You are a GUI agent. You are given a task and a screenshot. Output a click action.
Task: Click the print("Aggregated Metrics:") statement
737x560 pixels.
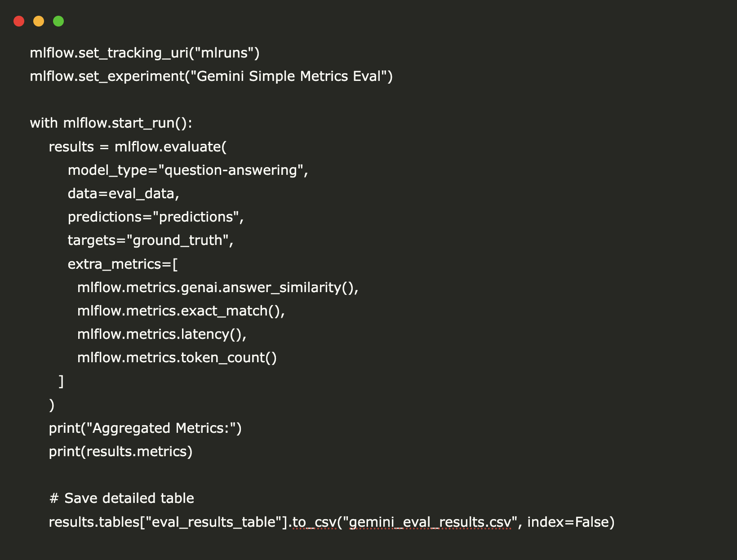145,428
